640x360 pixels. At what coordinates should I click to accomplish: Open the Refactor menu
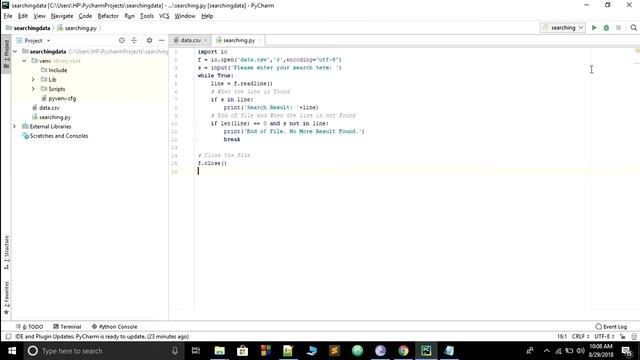pos(108,16)
